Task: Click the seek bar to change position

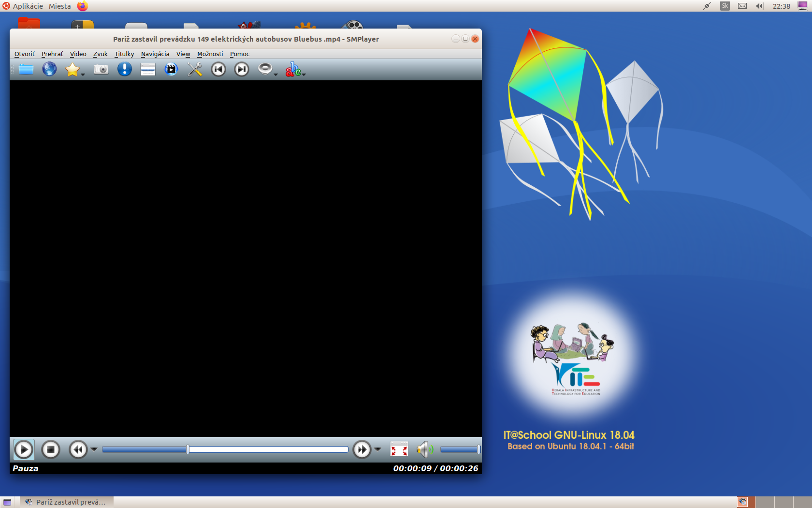Action: (225, 449)
